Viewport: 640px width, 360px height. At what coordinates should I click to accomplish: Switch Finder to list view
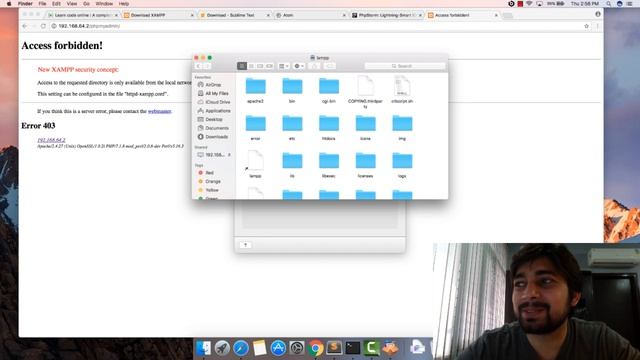pos(251,66)
